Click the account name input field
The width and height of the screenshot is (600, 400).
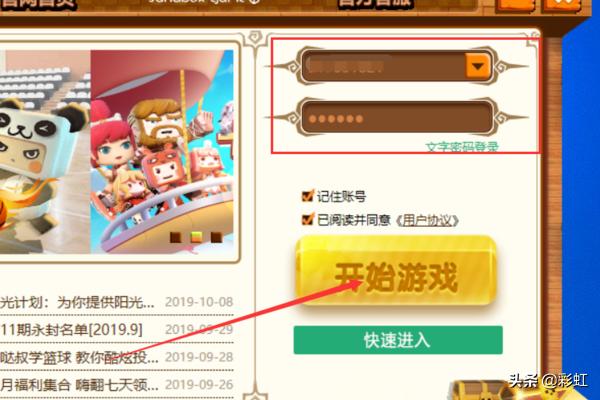[x=385, y=66]
